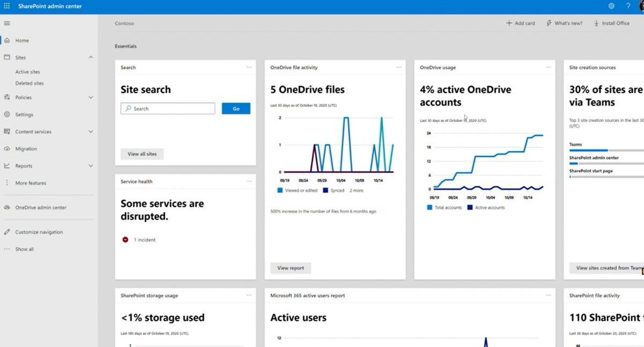Toggle Active accounts legend swatch

(470, 207)
